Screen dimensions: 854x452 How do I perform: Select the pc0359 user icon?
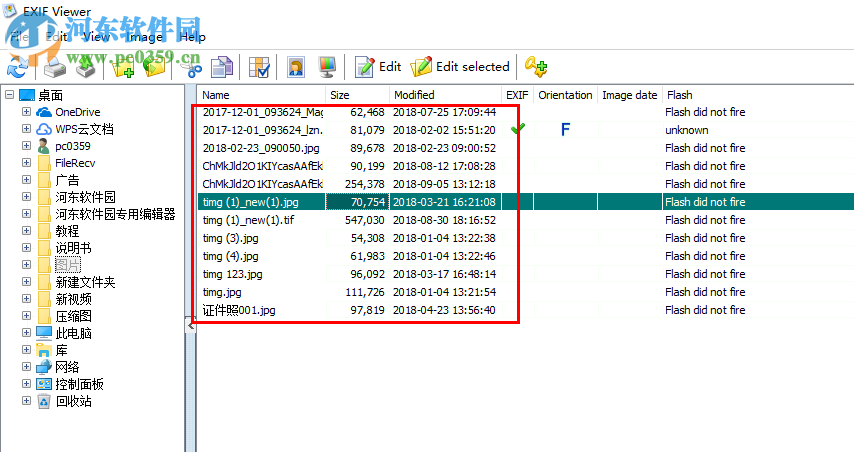pos(44,146)
